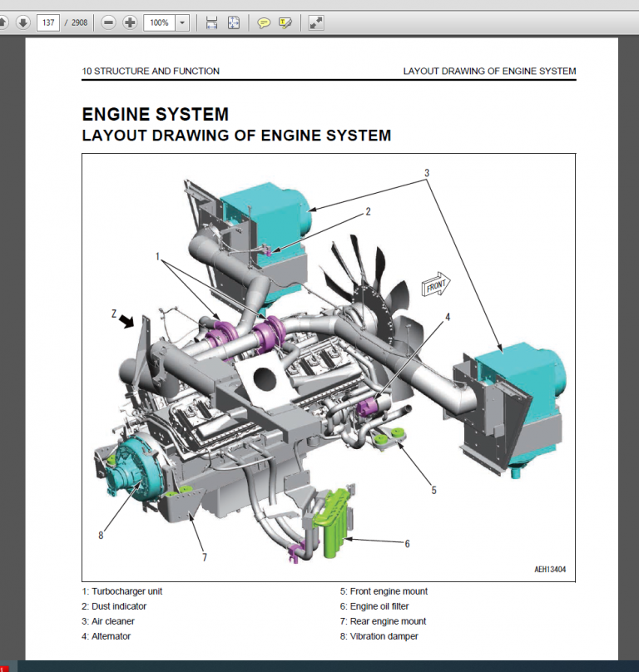Image resolution: width=639 pixels, height=672 pixels.
Task: Add a sticky note comment
Action: (264, 22)
